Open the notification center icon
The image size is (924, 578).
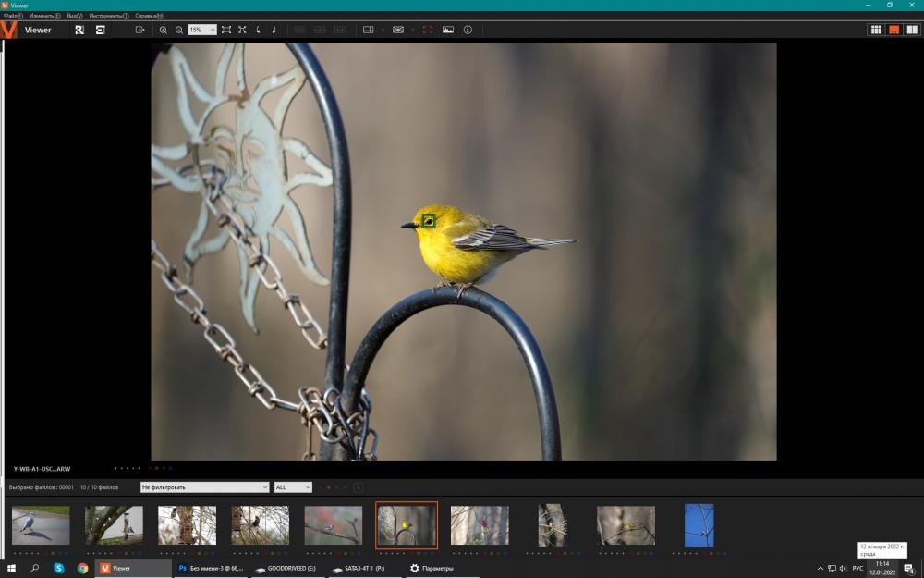[x=909, y=569]
